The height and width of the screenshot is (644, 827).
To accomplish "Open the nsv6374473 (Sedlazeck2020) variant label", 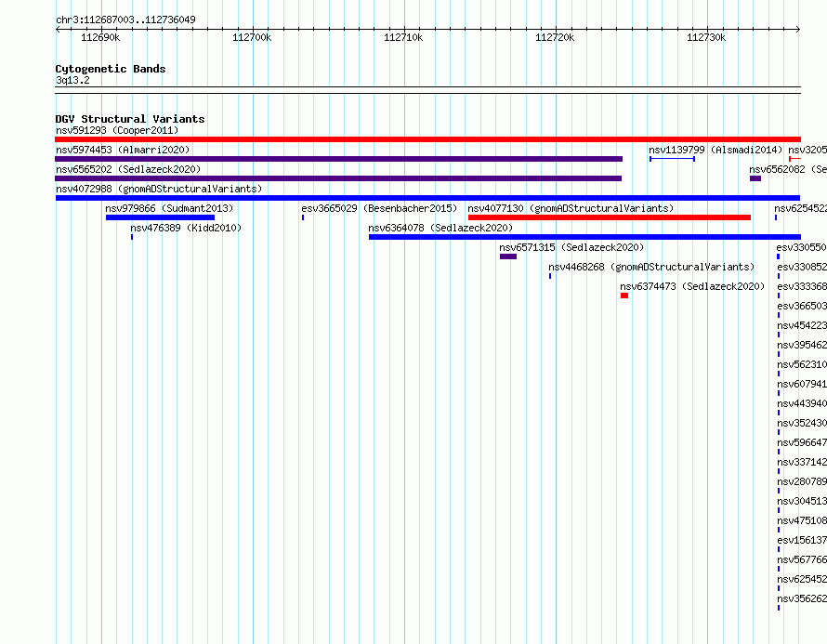I will (x=692, y=286).
